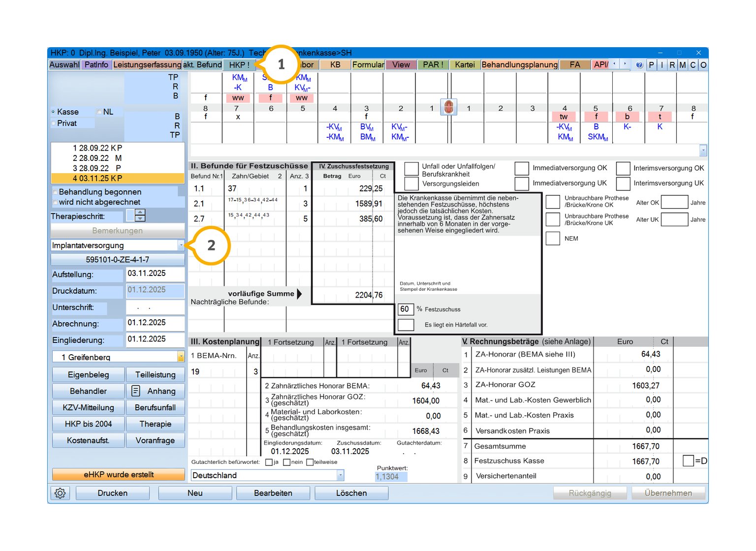
Task: Check the 'Unfall oder Unfallfolgen' box
Action: [411, 169]
